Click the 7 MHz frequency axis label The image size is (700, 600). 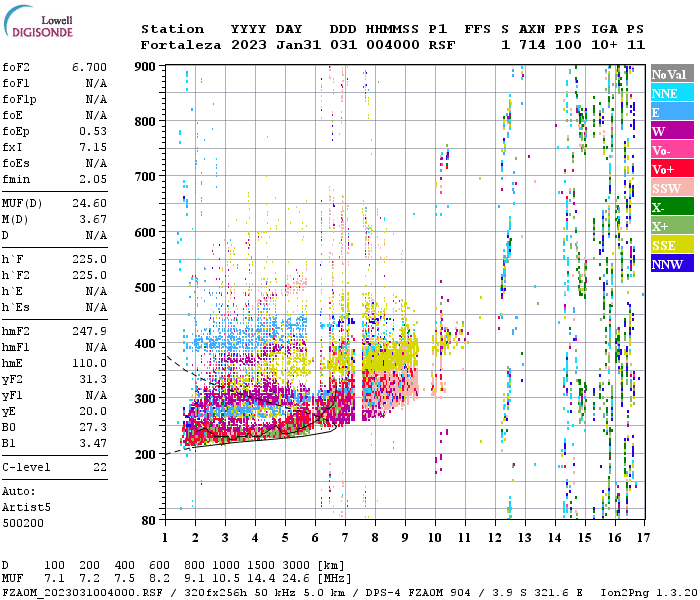point(345,538)
